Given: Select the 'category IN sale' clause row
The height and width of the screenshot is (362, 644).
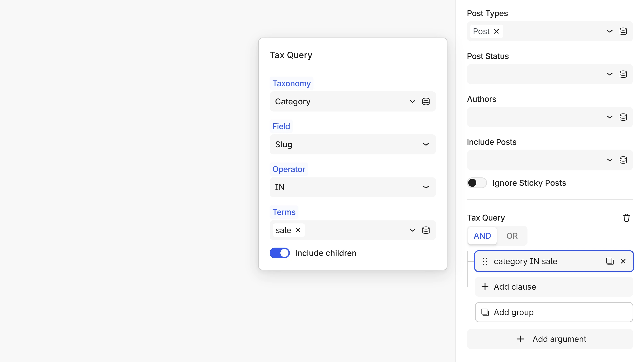Looking at the screenshot, I should pyautogui.click(x=554, y=261).
